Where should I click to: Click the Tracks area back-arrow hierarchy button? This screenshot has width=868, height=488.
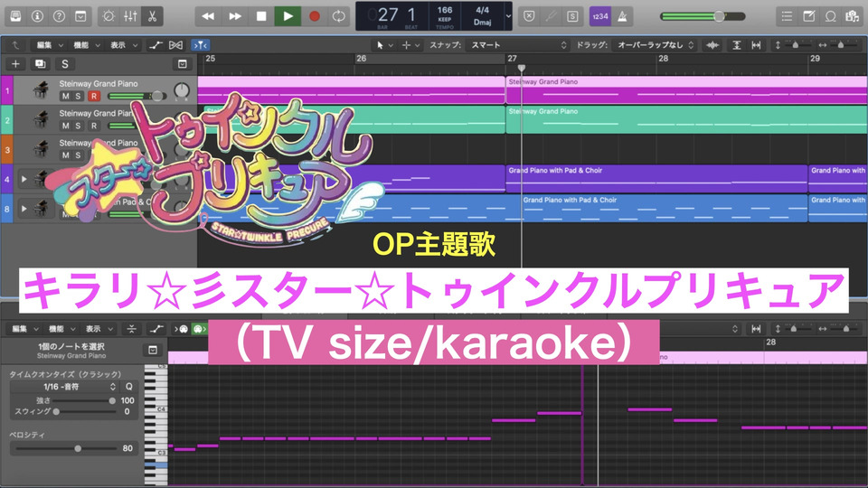tap(15, 45)
